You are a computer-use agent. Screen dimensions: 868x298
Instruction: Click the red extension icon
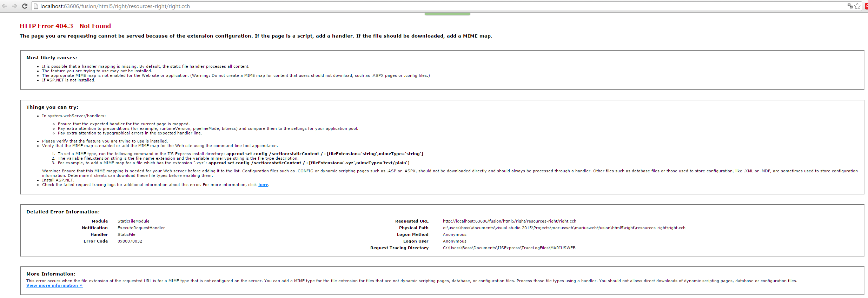pyautogui.click(x=866, y=6)
